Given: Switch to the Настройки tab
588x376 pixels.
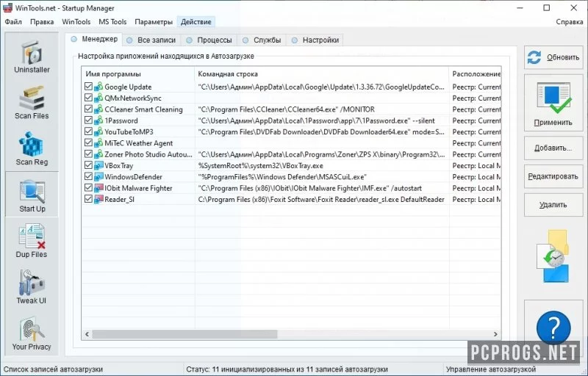Looking at the screenshot, I should click(315, 40).
